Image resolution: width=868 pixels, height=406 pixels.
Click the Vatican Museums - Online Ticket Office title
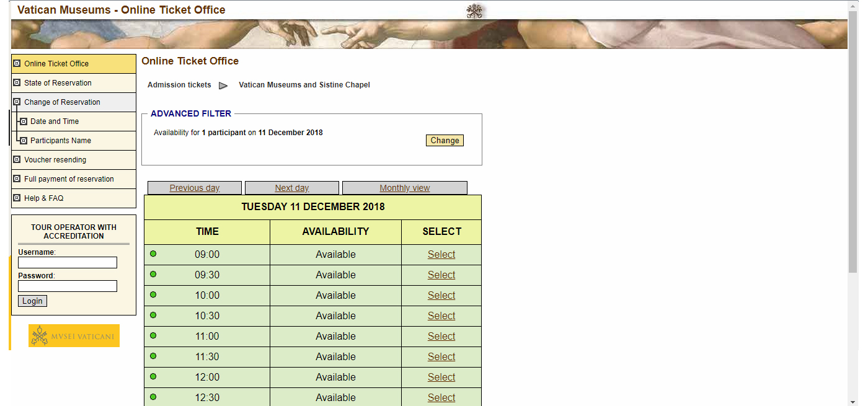(x=122, y=10)
